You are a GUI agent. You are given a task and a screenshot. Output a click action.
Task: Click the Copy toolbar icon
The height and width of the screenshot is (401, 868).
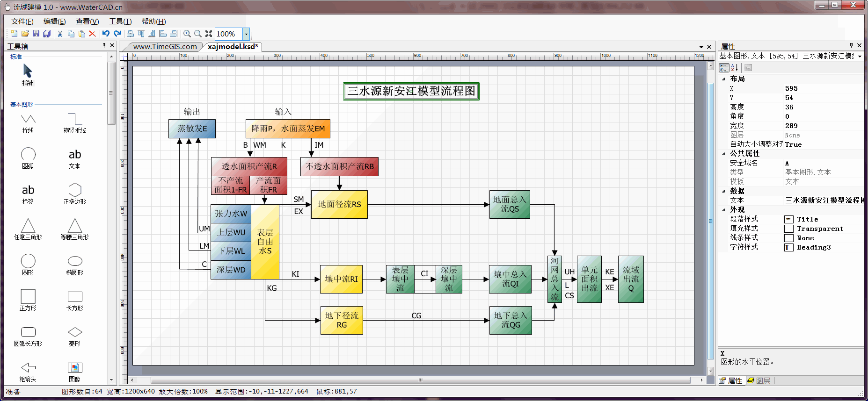point(71,34)
